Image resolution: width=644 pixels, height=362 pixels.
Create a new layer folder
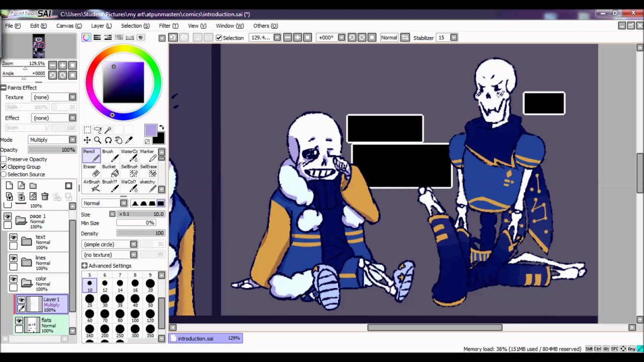tap(33, 186)
